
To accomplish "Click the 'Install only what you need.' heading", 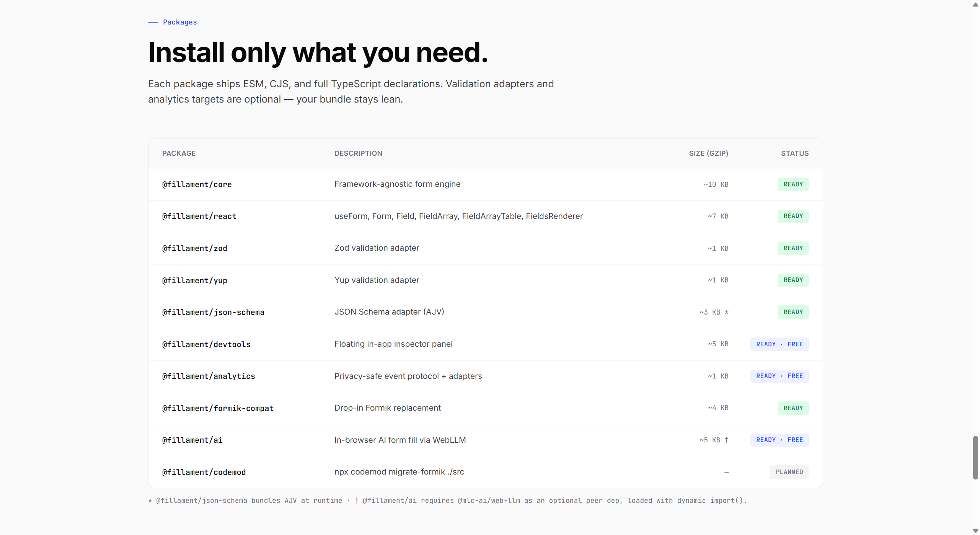I will point(318,52).
